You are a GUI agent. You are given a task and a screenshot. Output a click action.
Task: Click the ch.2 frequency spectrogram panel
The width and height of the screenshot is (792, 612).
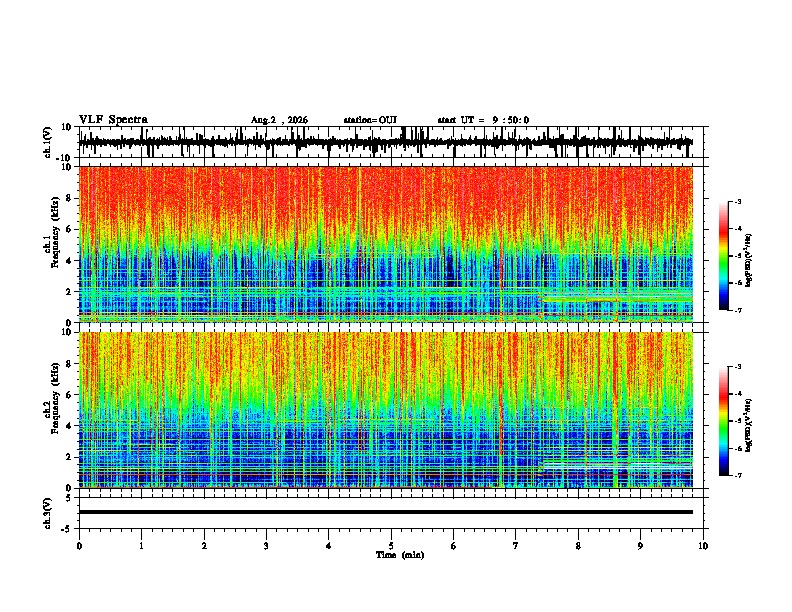click(386, 410)
